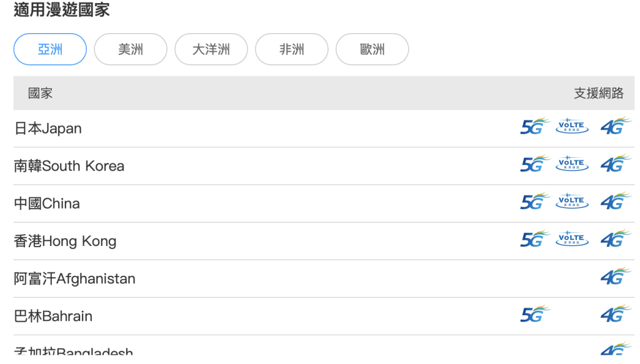Open the 大洋洲 region tab
The width and height of the screenshot is (640, 364).
211,49
